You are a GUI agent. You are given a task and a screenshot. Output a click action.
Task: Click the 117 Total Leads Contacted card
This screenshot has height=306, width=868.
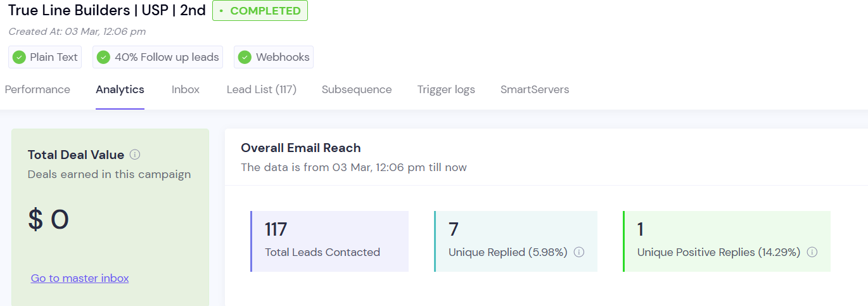tap(329, 241)
